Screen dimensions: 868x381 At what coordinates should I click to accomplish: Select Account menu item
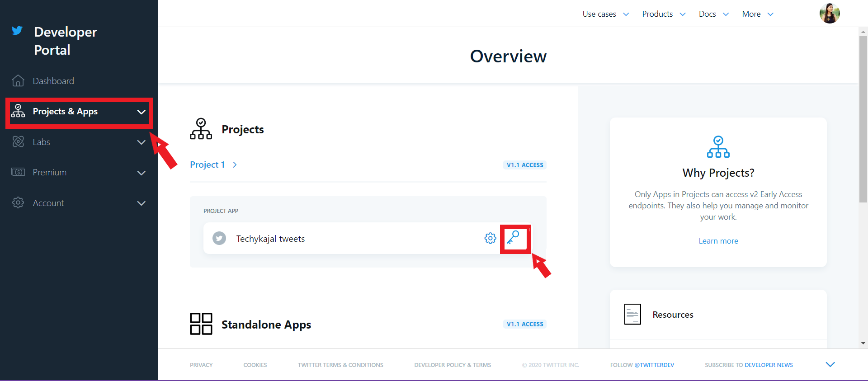tap(48, 203)
